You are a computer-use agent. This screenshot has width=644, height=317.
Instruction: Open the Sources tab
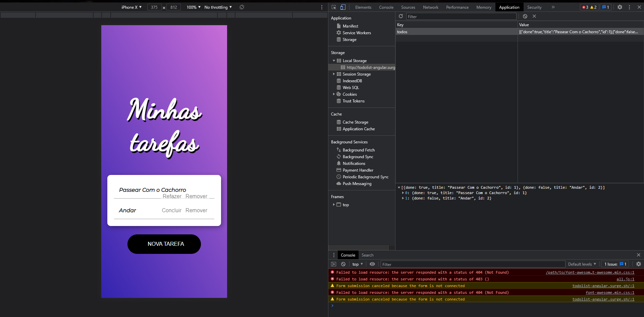coord(408,7)
